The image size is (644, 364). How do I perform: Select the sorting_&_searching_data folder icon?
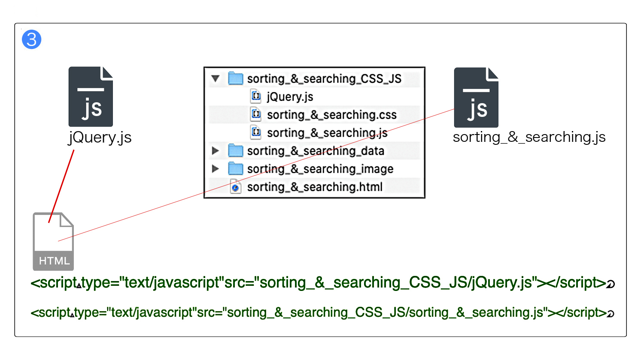(236, 150)
